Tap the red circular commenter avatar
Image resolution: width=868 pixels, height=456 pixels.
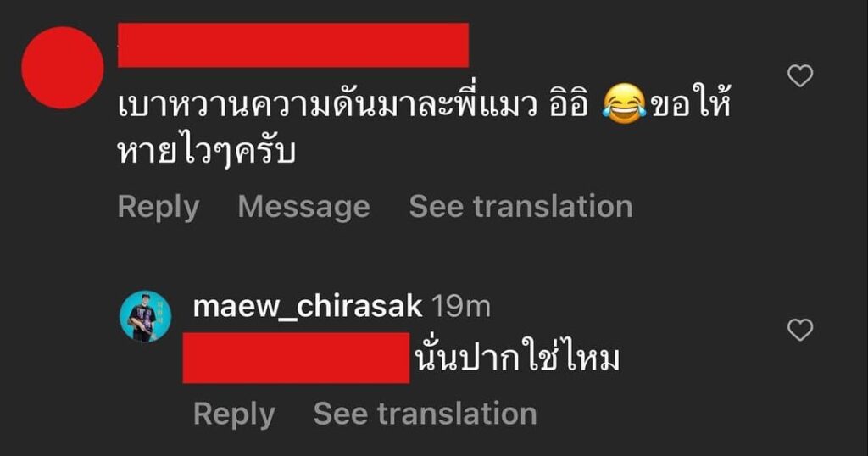[x=63, y=68]
